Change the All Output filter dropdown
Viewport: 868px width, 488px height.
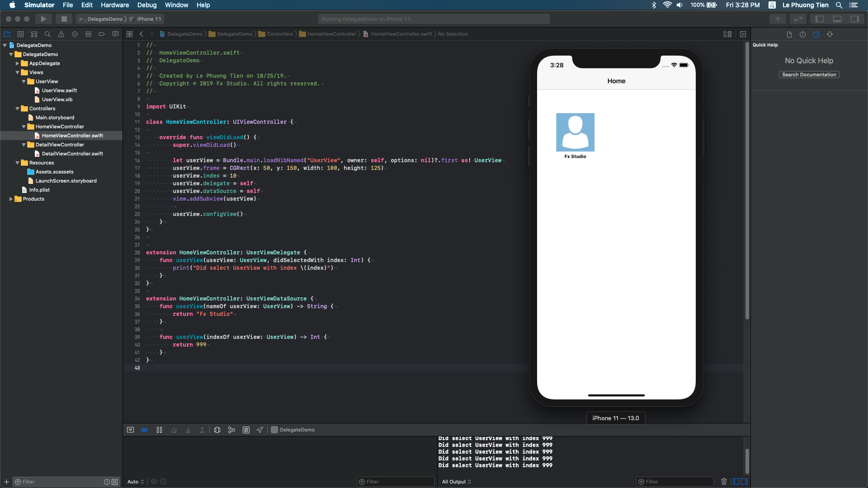(x=456, y=482)
